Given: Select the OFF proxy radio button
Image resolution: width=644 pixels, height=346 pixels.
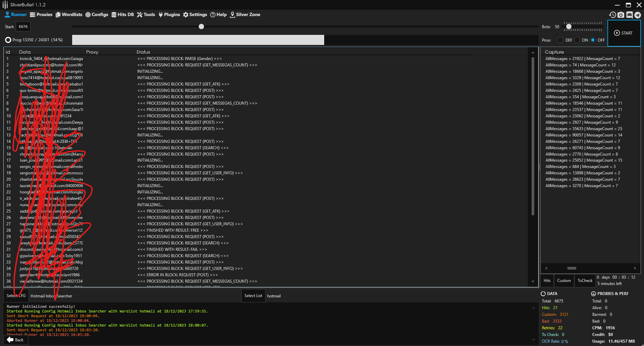Looking at the screenshot, I should click(593, 40).
